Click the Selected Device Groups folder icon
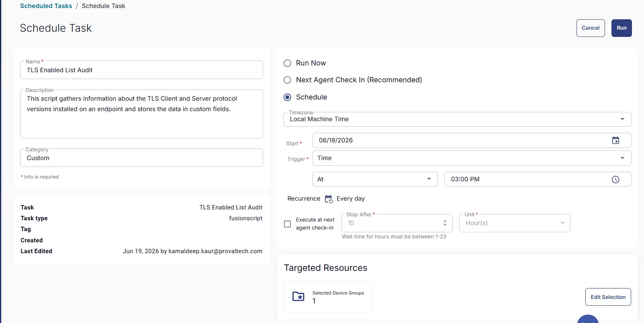Image resolution: width=644 pixels, height=323 pixels. 298,297
